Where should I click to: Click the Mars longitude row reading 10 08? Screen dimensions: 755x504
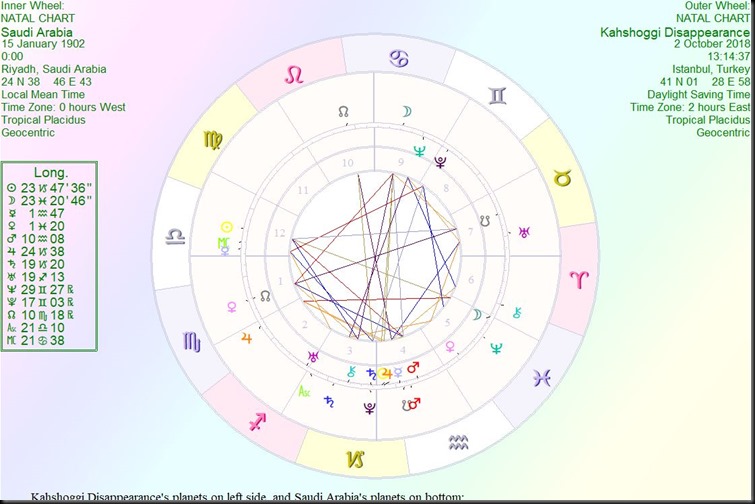[x=36, y=239]
